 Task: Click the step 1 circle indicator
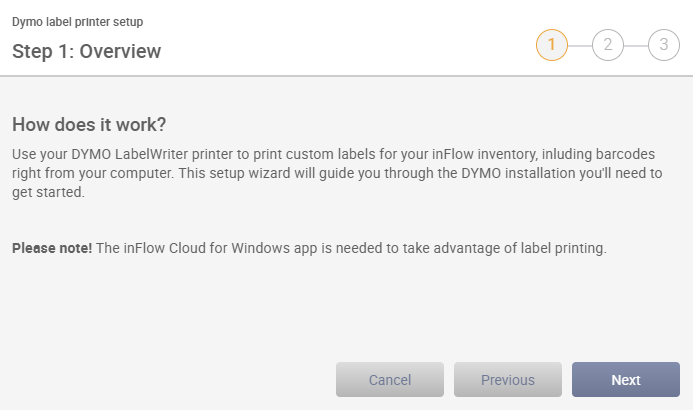(x=551, y=45)
